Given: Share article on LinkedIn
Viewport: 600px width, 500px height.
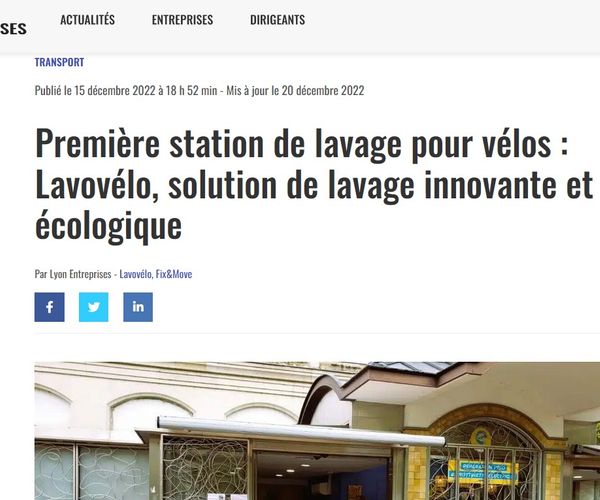Looking at the screenshot, I should [138, 307].
